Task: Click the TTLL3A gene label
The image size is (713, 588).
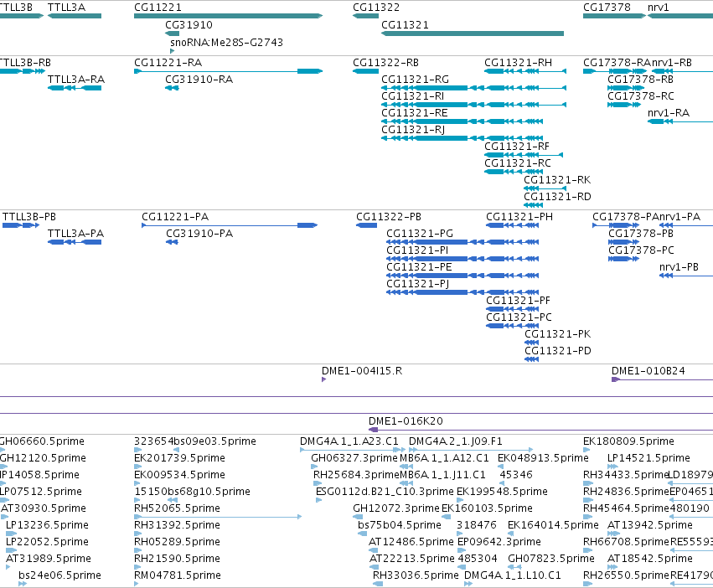Action: [x=66, y=8]
